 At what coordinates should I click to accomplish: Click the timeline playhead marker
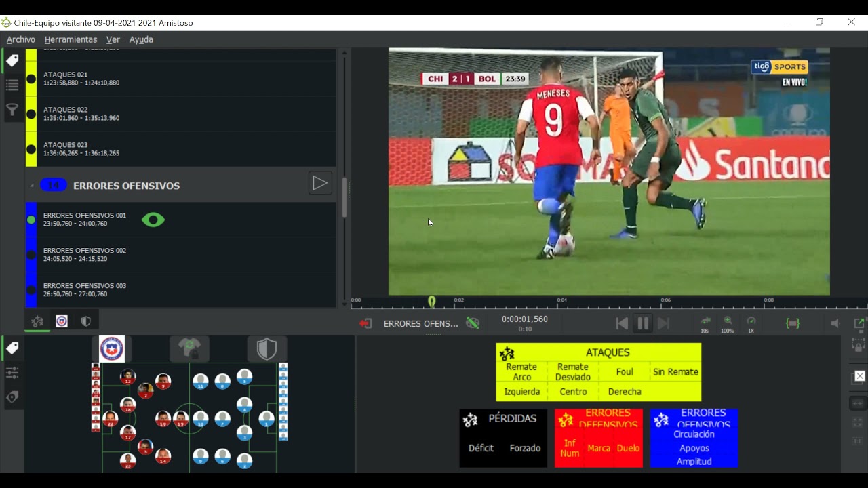tap(432, 302)
